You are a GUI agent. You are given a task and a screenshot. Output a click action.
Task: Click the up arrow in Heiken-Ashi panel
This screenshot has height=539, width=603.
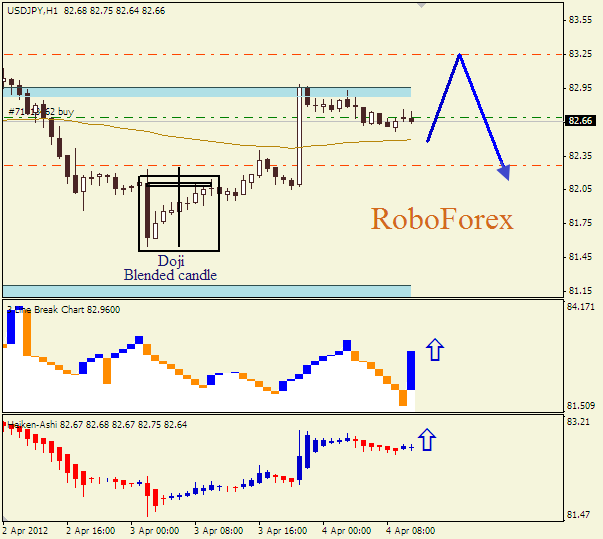[x=427, y=439]
